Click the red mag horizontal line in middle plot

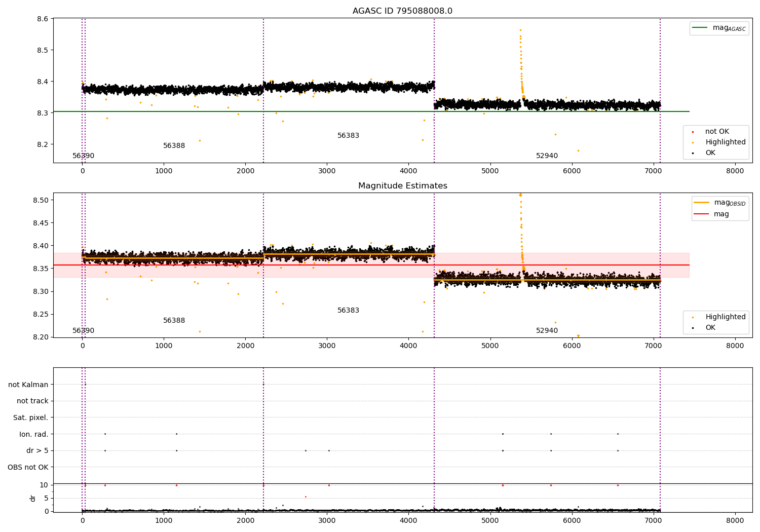pos(371,265)
